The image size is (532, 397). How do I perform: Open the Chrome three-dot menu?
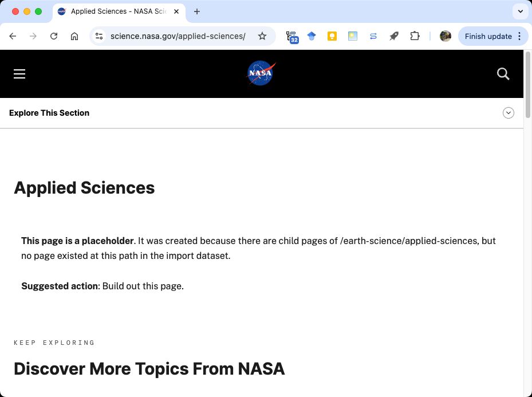click(x=519, y=36)
